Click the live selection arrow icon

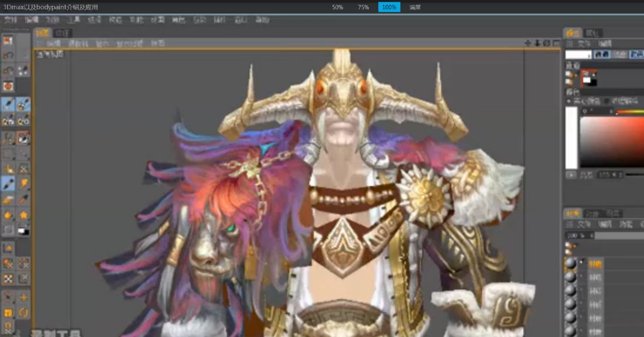tap(8, 297)
